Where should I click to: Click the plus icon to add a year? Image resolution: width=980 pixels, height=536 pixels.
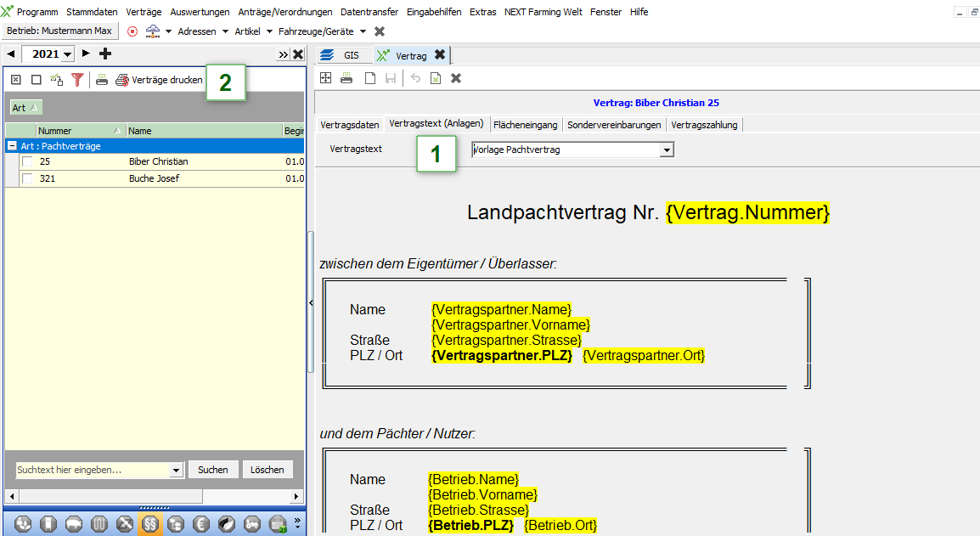pos(105,54)
